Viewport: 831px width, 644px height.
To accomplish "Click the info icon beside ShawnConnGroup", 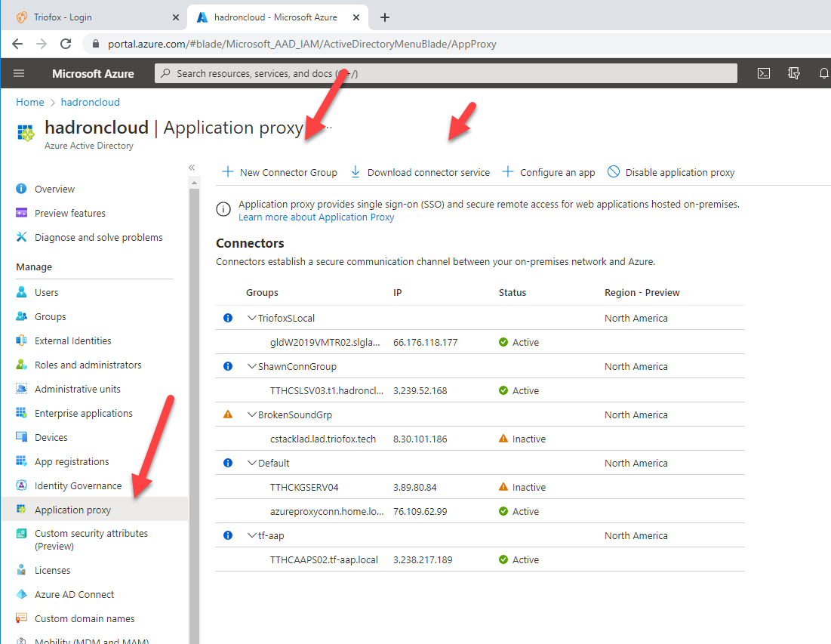I will 228,366.
